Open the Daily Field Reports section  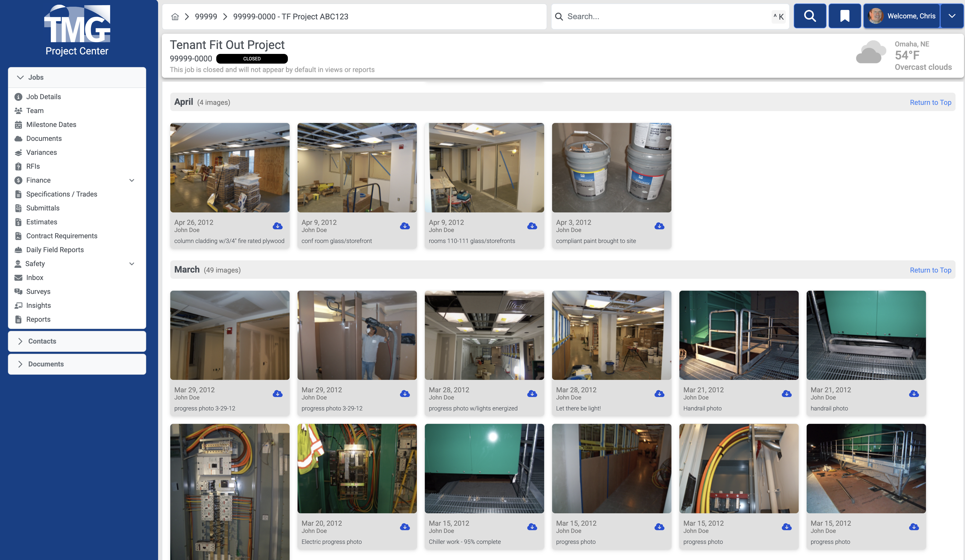(x=55, y=250)
